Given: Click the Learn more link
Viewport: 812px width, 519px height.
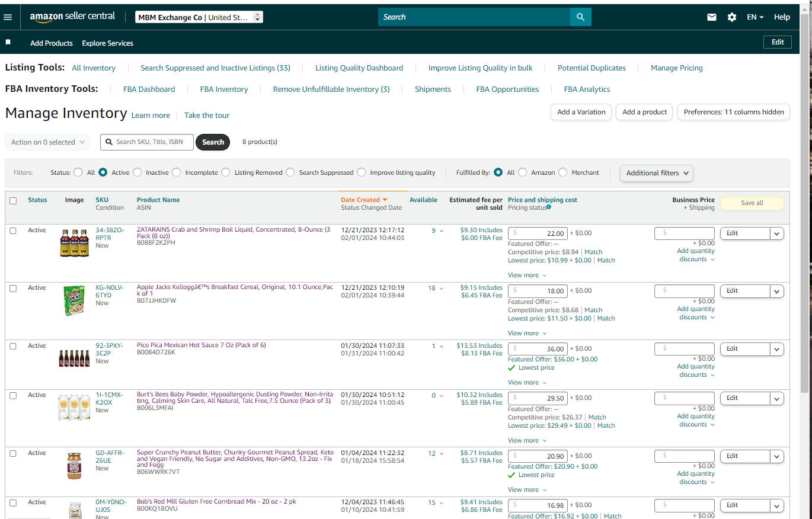Looking at the screenshot, I should (151, 116).
